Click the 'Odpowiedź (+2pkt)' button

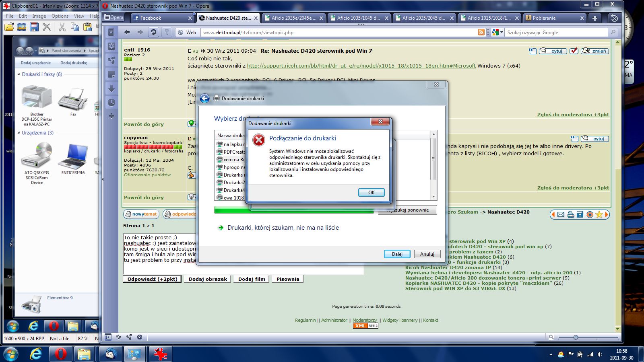(x=152, y=279)
